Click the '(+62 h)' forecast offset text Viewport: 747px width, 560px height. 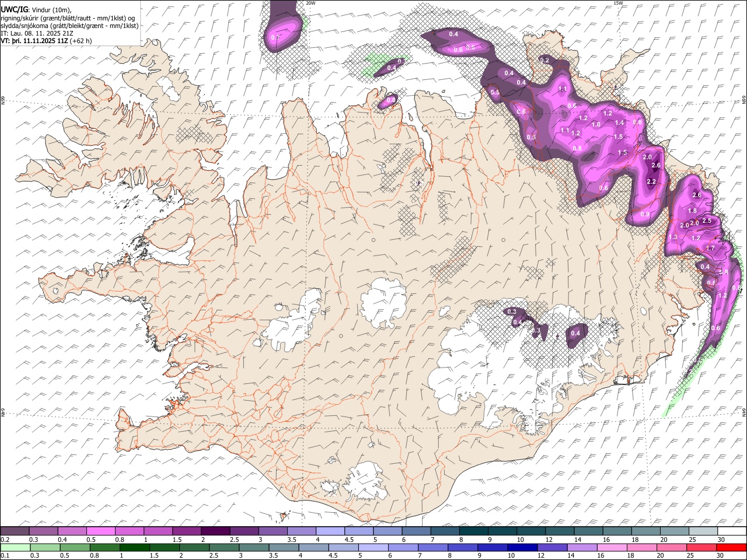(81, 41)
